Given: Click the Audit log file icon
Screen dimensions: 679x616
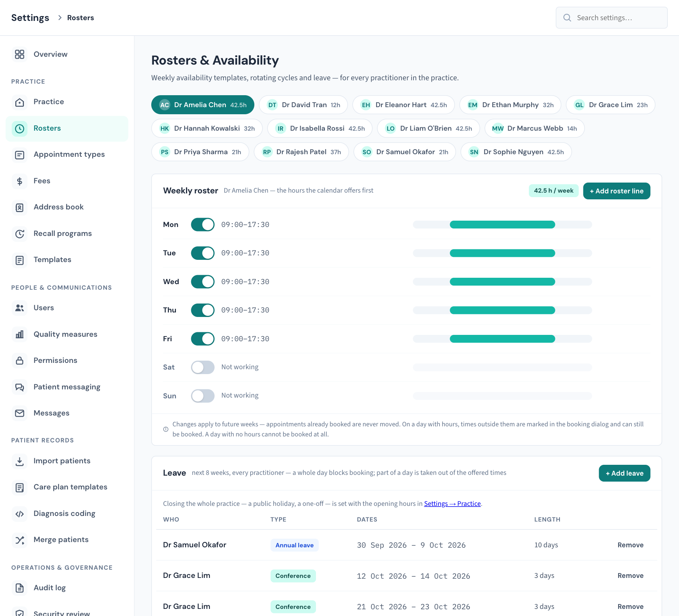Looking at the screenshot, I should click(x=19, y=588).
